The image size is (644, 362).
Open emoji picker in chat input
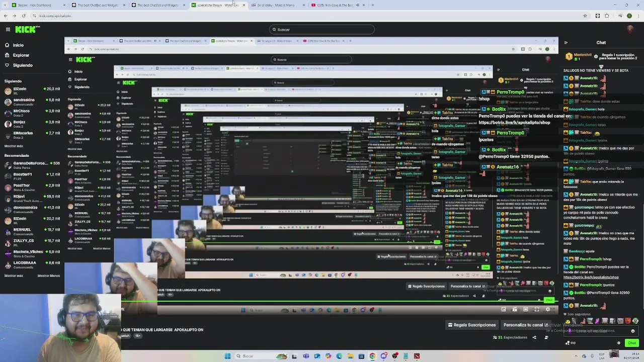[633, 331]
